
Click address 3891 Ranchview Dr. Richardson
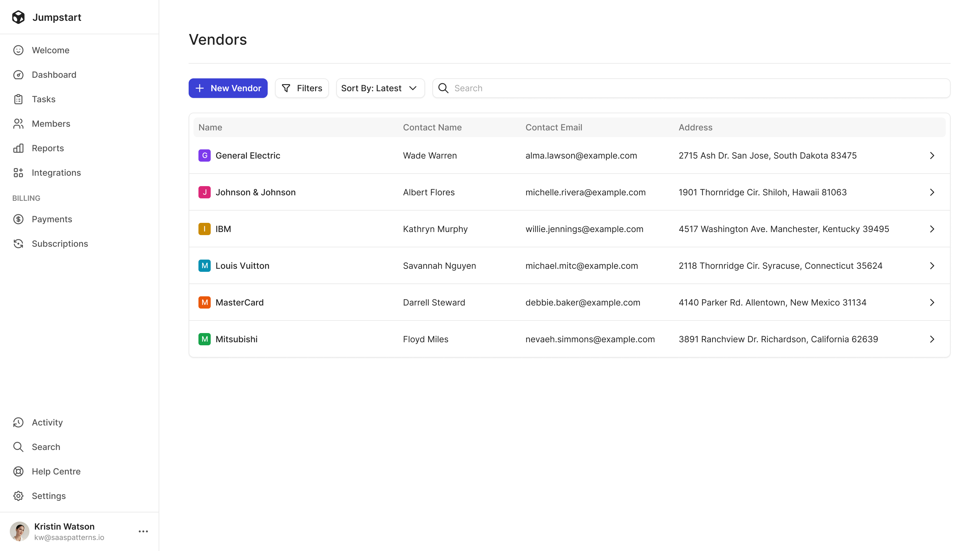pos(778,339)
